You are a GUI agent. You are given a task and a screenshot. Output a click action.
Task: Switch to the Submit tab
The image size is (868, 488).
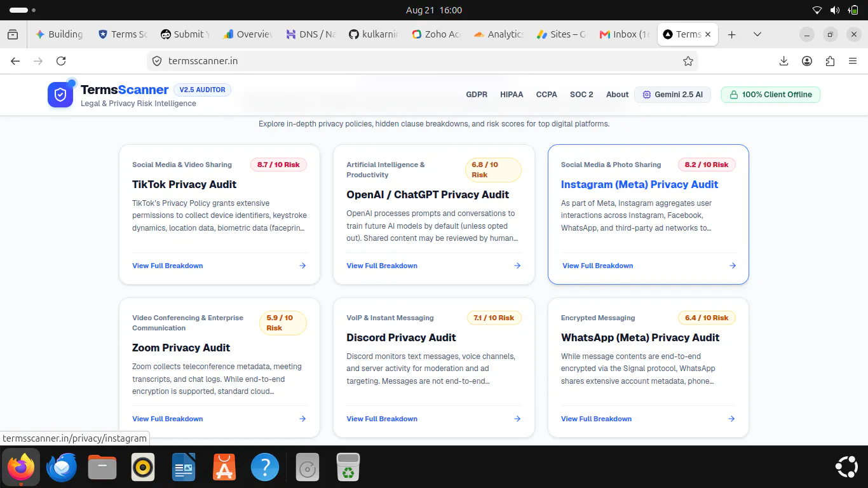click(x=184, y=34)
